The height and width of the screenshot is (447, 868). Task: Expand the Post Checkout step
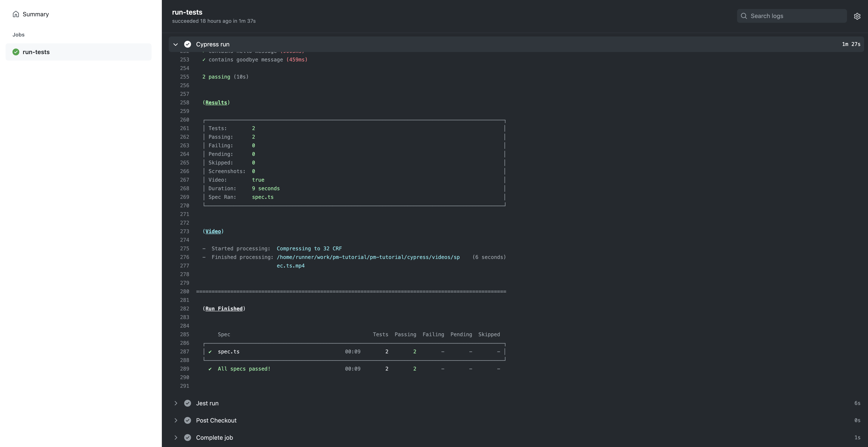[176, 420]
